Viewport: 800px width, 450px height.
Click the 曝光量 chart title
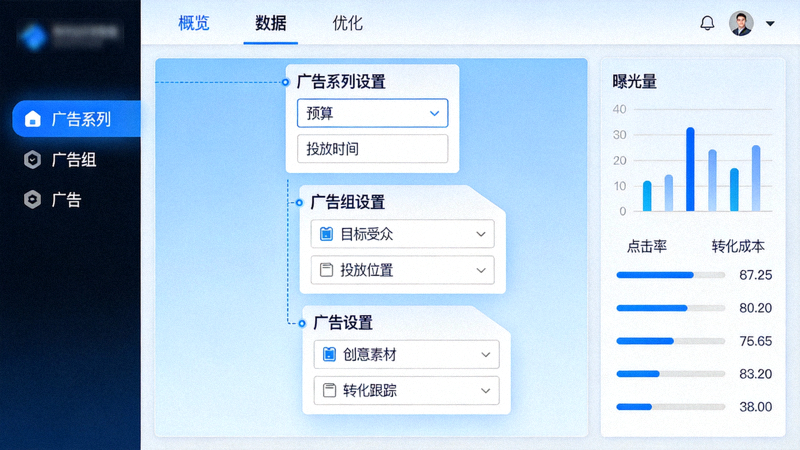click(634, 81)
